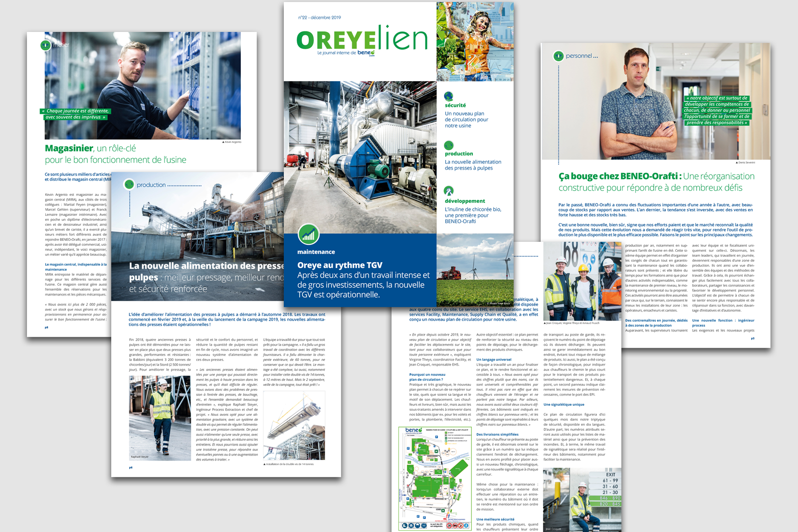The image size is (798, 532).
Task: Click the 'maintenance' label in the blue box
Action: click(x=316, y=252)
